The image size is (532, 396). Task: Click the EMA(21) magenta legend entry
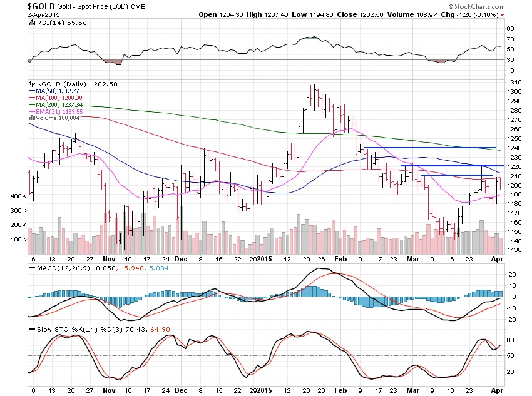(56, 111)
